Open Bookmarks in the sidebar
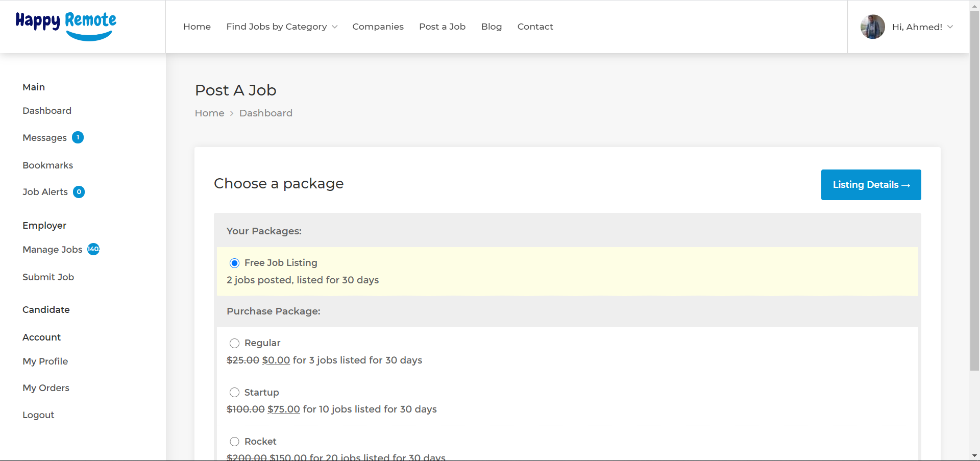 (47, 165)
